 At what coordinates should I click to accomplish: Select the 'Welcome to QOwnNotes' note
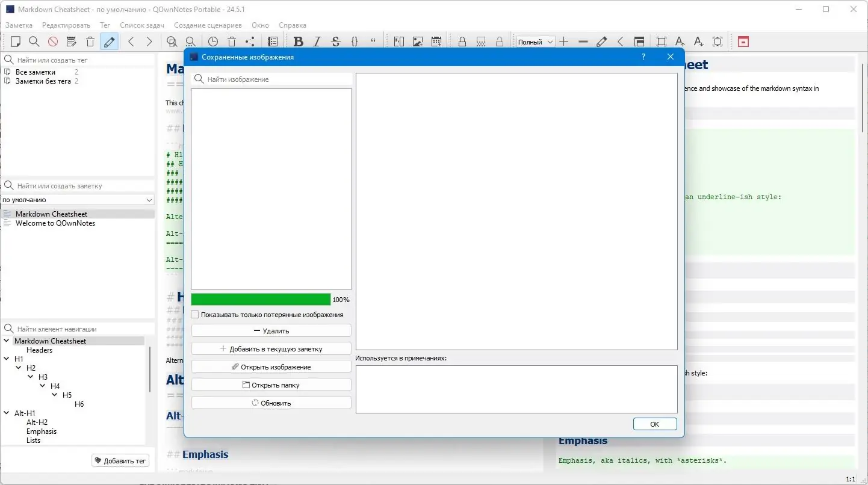[78, 223]
